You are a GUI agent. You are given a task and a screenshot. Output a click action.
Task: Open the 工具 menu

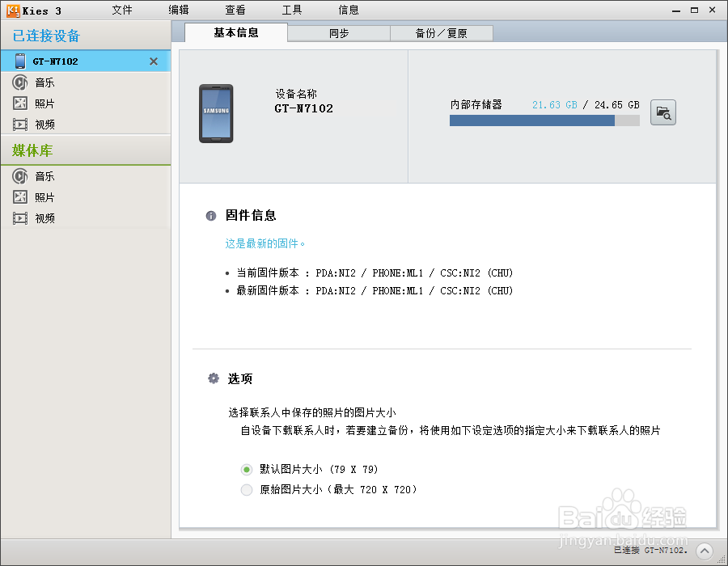click(292, 10)
